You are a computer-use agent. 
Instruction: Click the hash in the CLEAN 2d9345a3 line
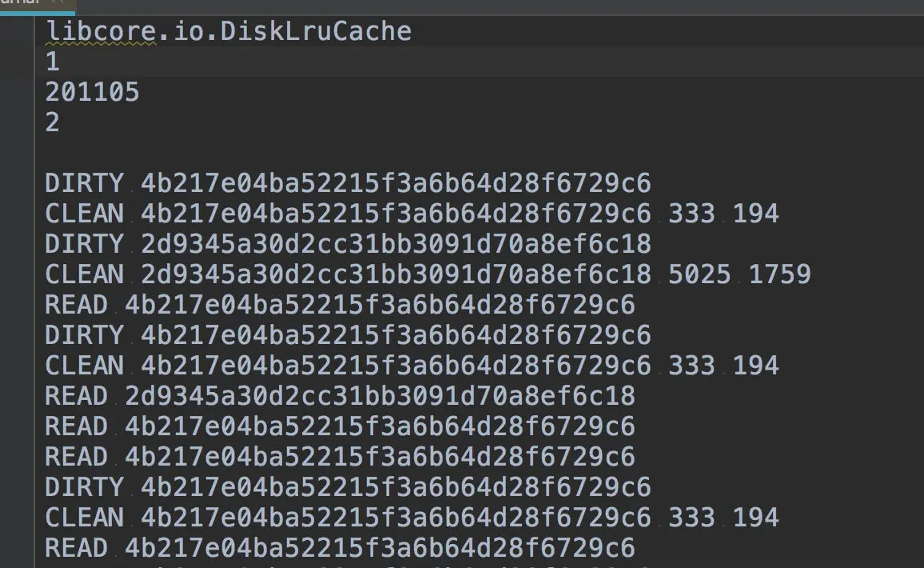click(396, 274)
